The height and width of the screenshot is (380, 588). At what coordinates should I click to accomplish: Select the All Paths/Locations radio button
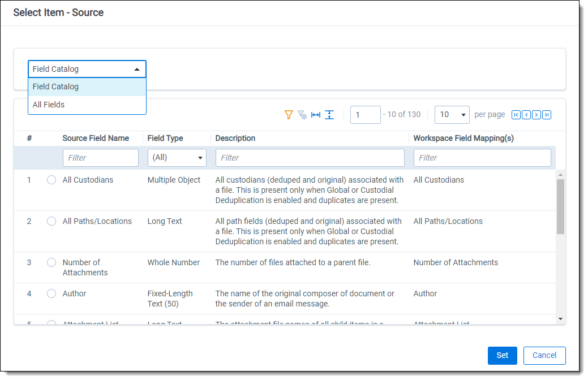point(51,221)
